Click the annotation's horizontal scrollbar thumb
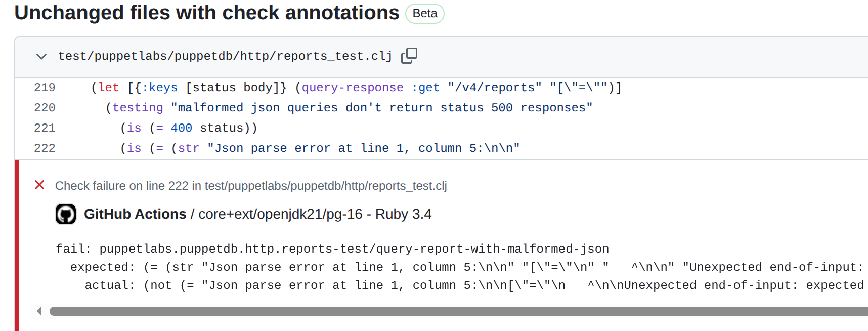Viewport: 868px width, 331px height. pyautogui.click(x=455, y=311)
